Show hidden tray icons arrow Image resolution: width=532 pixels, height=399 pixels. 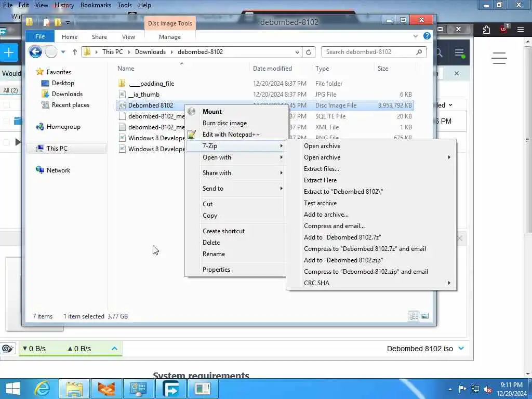coord(450,390)
